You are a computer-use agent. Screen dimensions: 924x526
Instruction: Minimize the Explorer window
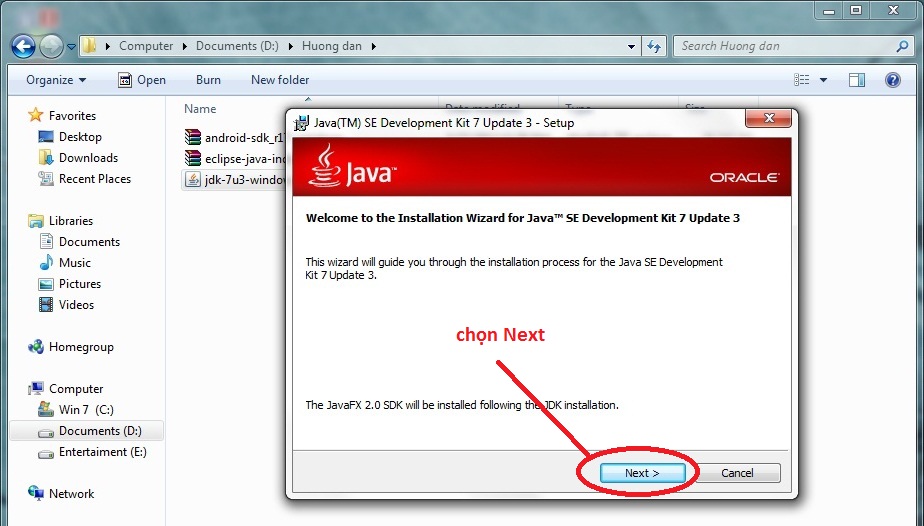(x=829, y=10)
